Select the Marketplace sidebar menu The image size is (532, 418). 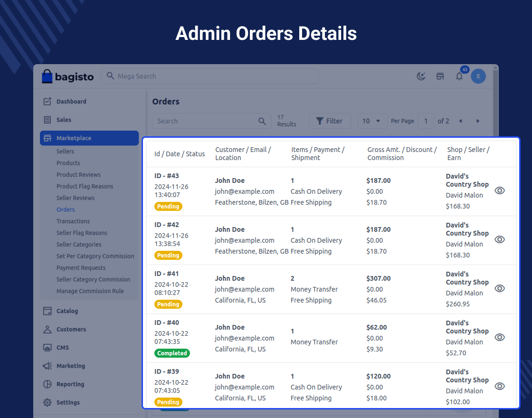click(x=90, y=138)
